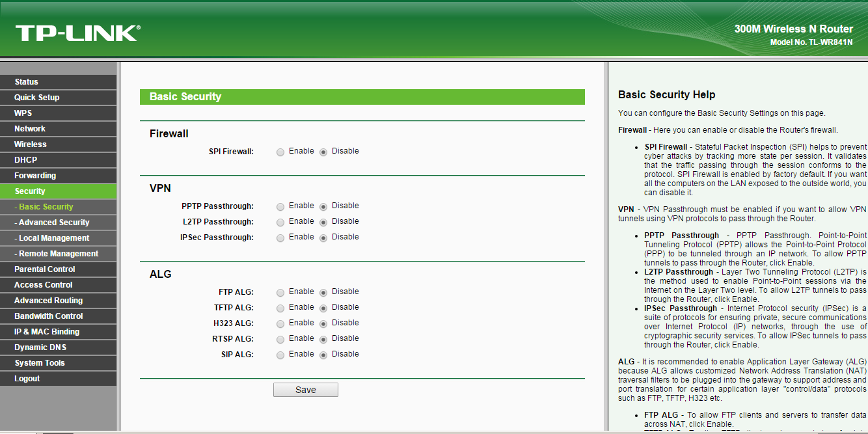
Task: Expand the Forwarding menu section
Action: 35,176
